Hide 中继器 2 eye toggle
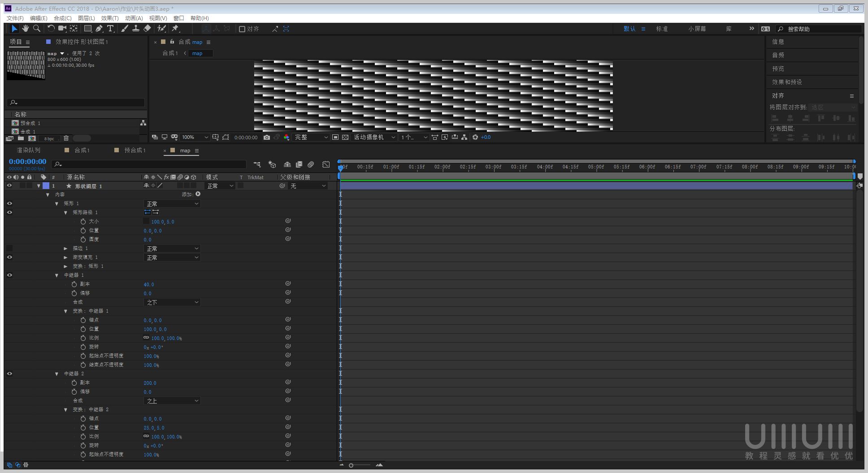 click(9, 374)
